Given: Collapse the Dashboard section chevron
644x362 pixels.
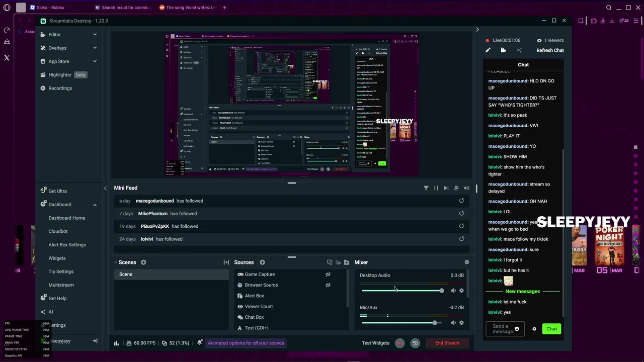Looking at the screenshot, I should point(95,205).
